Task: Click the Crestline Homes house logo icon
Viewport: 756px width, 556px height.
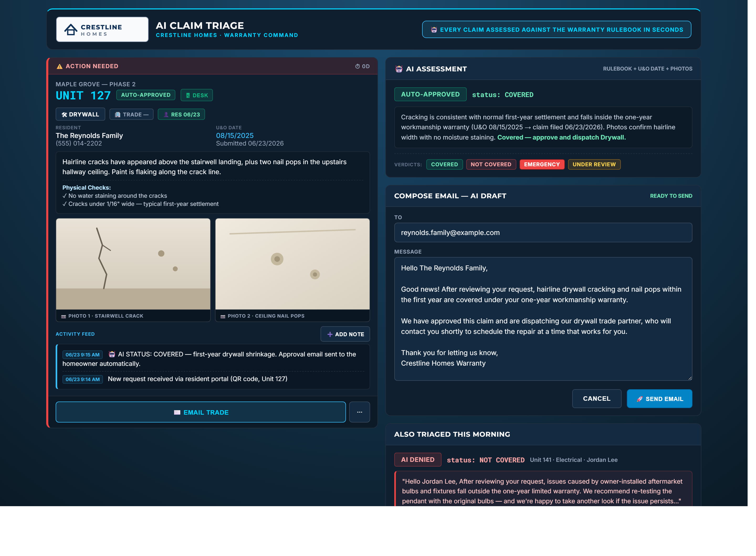Action: (x=71, y=30)
